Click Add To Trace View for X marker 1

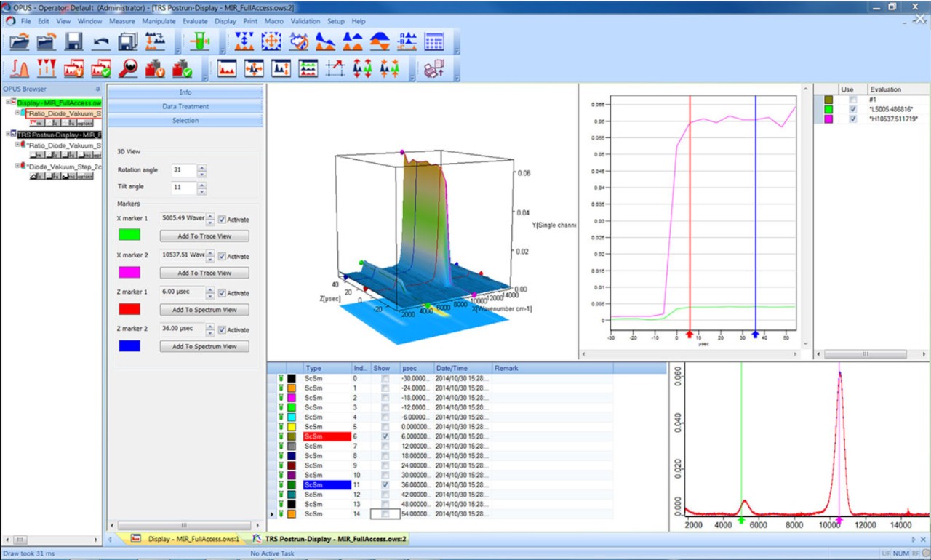click(204, 236)
